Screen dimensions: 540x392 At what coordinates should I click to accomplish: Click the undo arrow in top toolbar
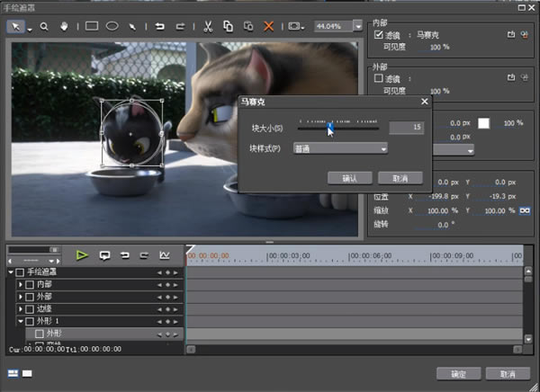click(161, 26)
